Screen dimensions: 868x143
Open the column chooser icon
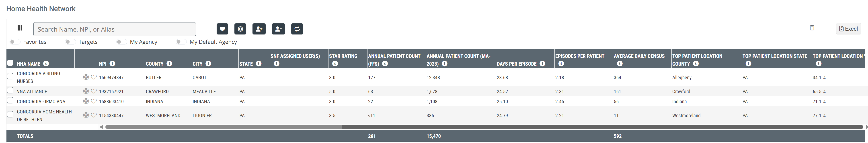(20, 28)
